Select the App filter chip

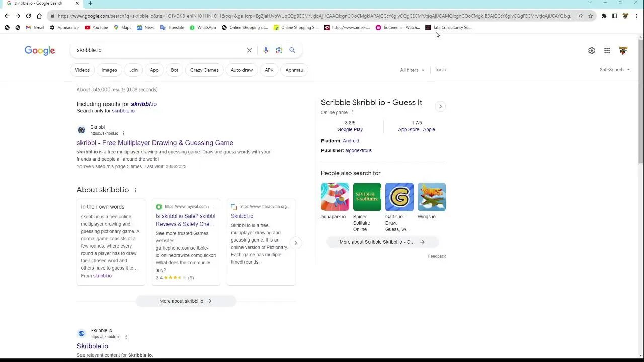[x=154, y=70]
